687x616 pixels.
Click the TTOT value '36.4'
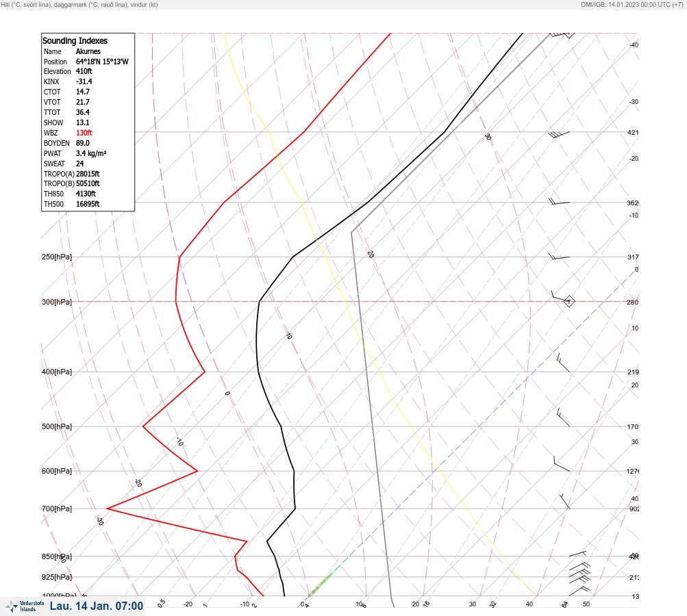pyautogui.click(x=82, y=112)
